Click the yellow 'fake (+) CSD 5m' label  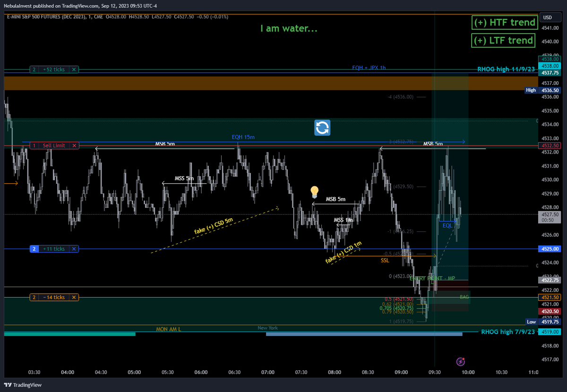[214, 225]
